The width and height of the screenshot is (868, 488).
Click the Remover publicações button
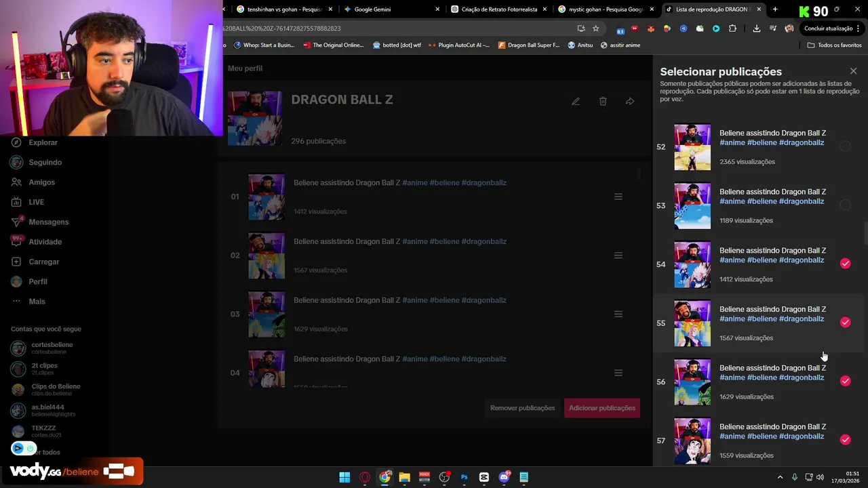[x=522, y=408]
